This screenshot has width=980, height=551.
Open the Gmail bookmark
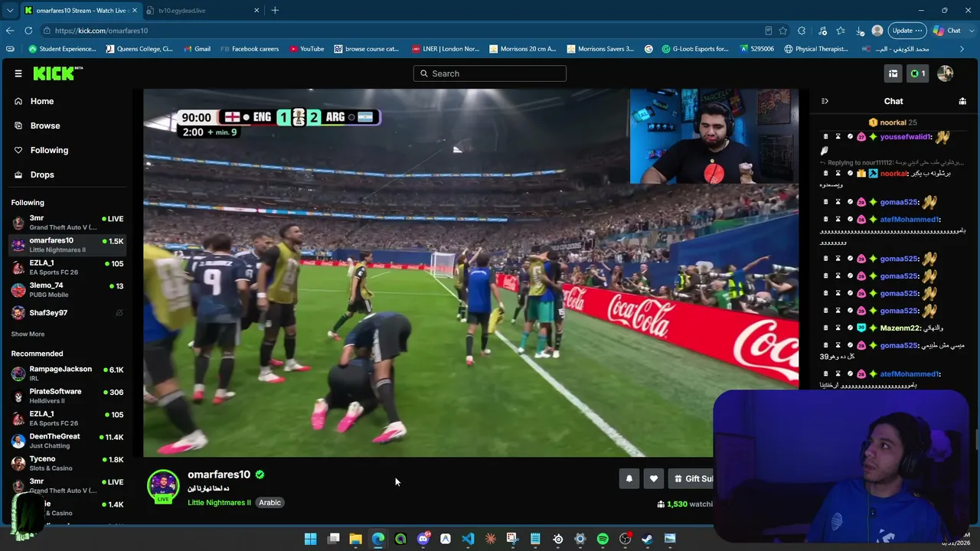tap(197, 49)
